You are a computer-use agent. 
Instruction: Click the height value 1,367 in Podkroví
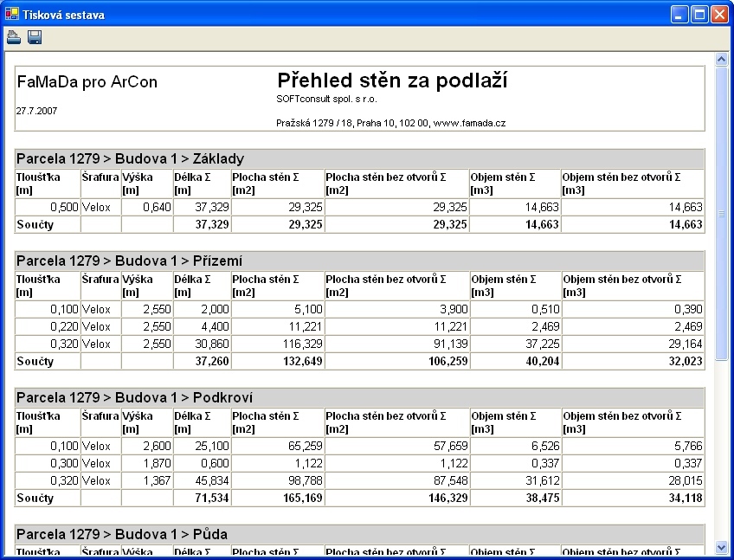(x=157, y=480)
